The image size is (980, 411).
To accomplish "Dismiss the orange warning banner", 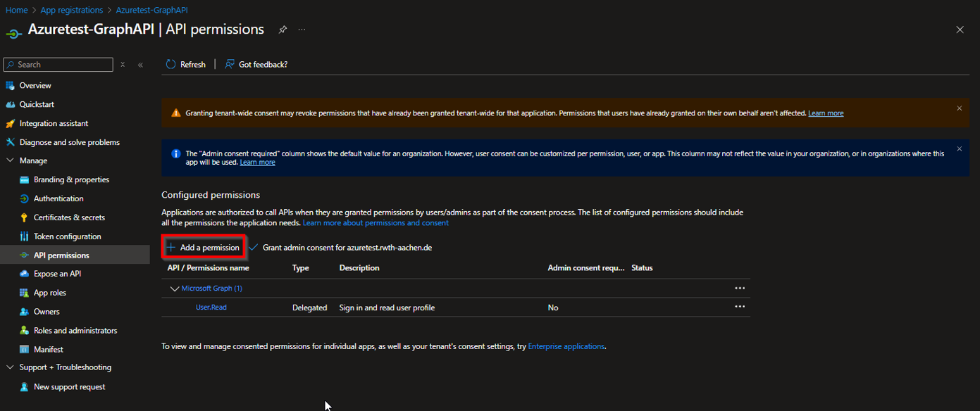I will [959, 108].
